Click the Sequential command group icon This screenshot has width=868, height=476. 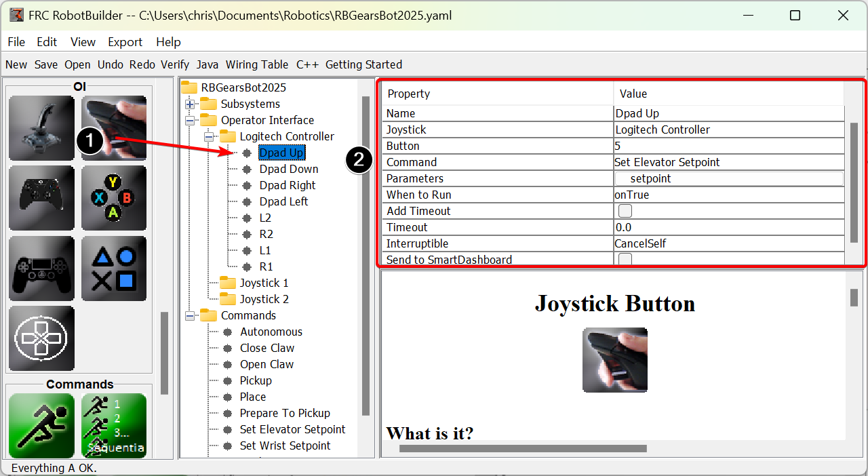[x=114, y=426]
